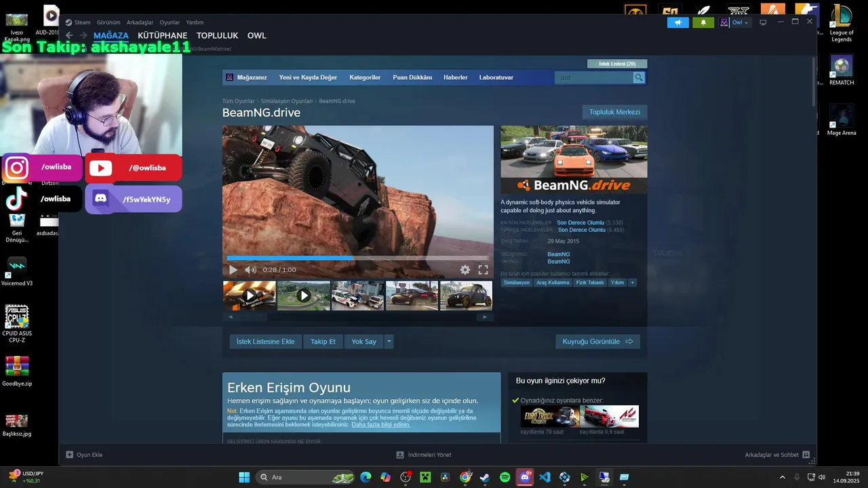The image size is (868, 488).
Task: Click the BeamNG.drive header capsule image
Action: [574, 159]
